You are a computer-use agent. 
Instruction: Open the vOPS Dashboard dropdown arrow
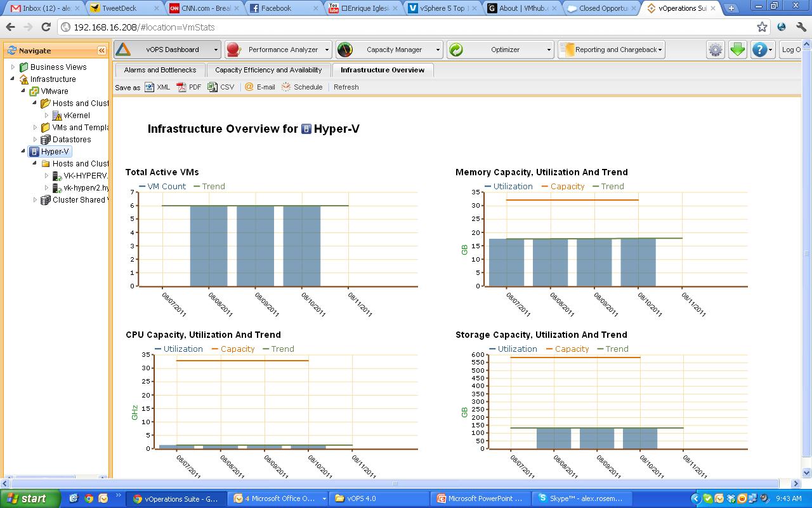coord(216,50)
